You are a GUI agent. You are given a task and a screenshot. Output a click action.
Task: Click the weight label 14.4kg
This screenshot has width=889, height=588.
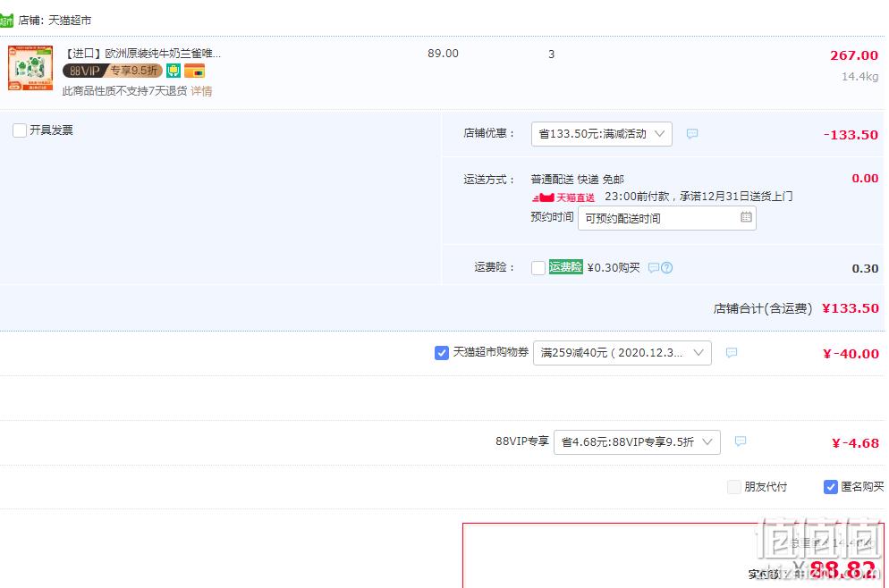coord(859,77)
